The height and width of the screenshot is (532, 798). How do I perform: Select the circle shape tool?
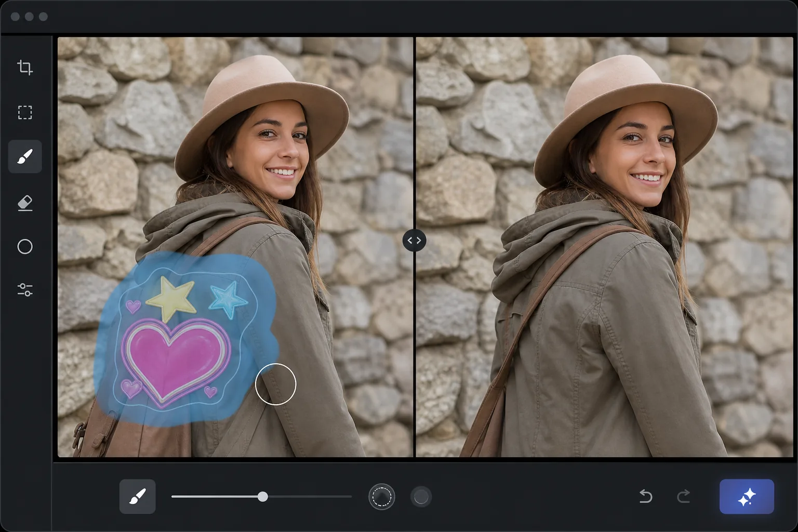[25, 246]
